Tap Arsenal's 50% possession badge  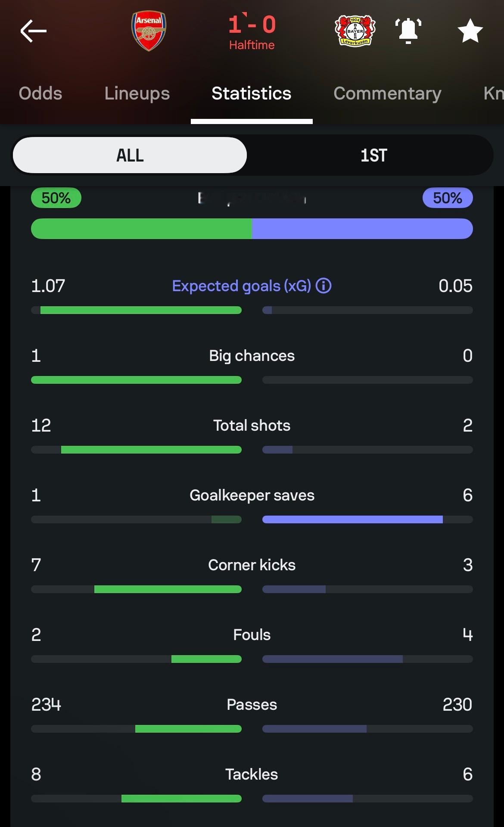[56, 198]
